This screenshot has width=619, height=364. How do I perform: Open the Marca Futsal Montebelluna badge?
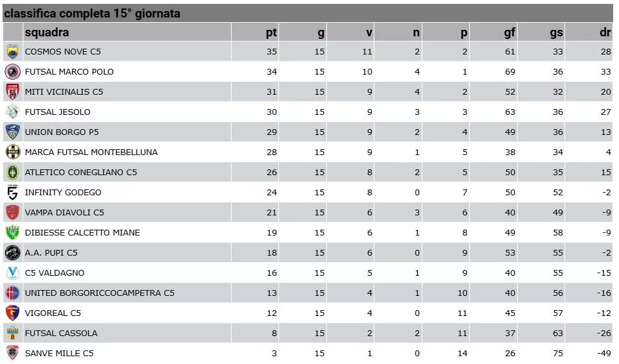tap(12, 152)
